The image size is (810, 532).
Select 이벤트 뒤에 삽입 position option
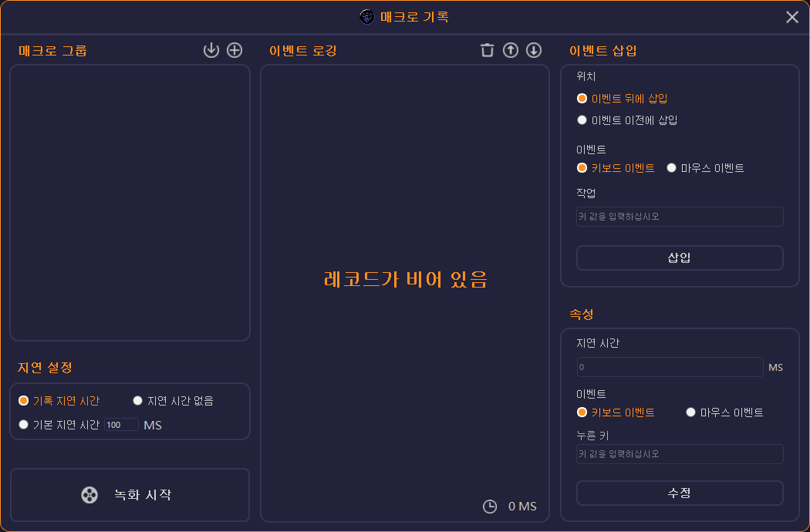click(x=622, y=98)
